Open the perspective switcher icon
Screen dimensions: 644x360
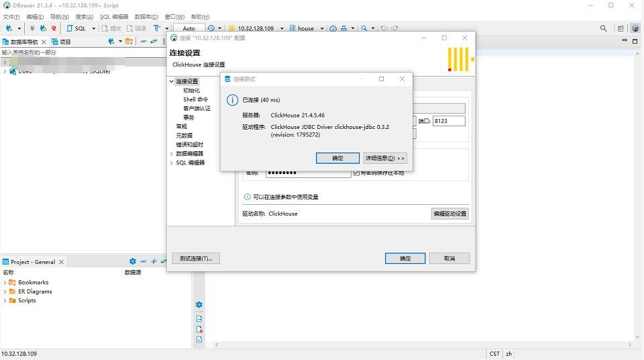621,28
